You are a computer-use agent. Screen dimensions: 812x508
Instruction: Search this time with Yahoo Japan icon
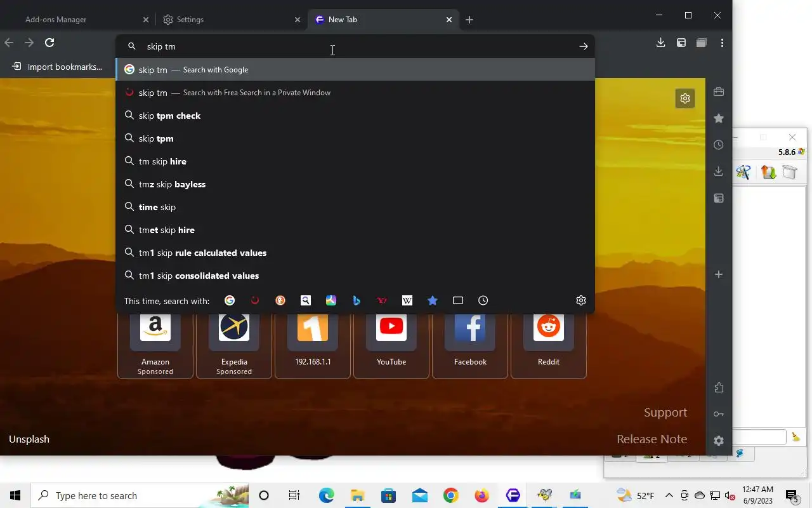pos(382,300)
